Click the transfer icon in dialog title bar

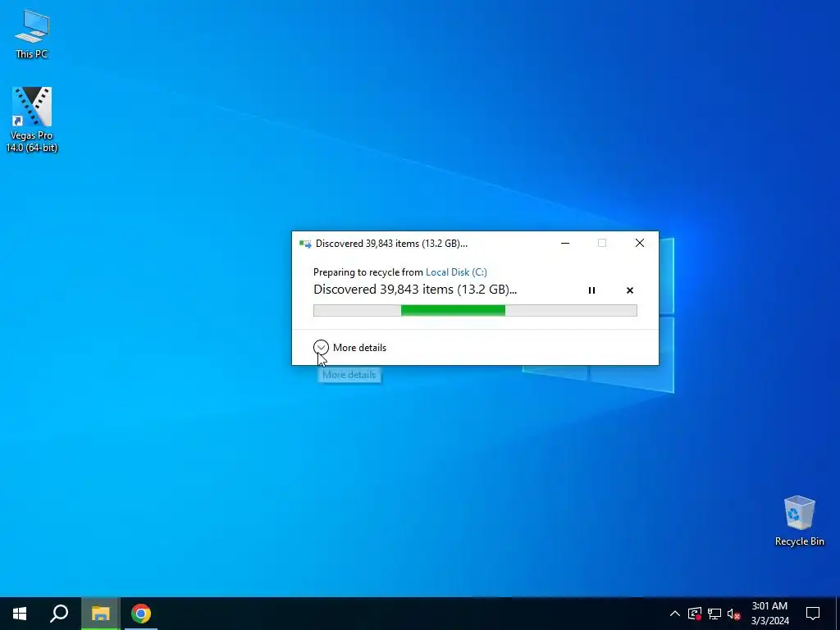click(305, 244)
